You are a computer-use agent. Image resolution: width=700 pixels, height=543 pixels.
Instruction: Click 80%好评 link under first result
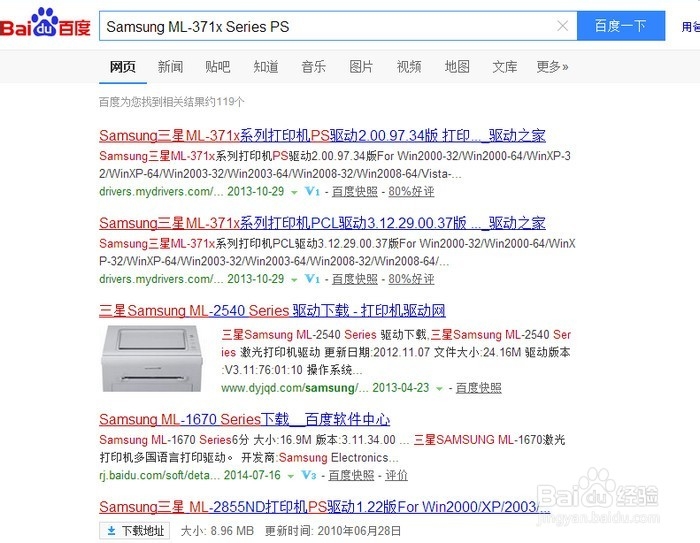(x=411, y=192)
